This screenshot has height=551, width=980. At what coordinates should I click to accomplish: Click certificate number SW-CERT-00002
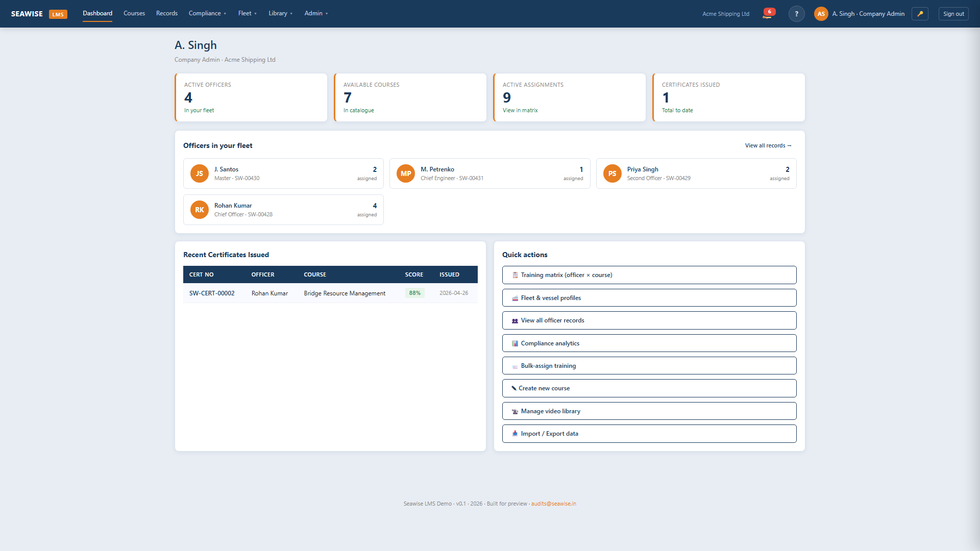pyautogui.click(x=212, y=293)
